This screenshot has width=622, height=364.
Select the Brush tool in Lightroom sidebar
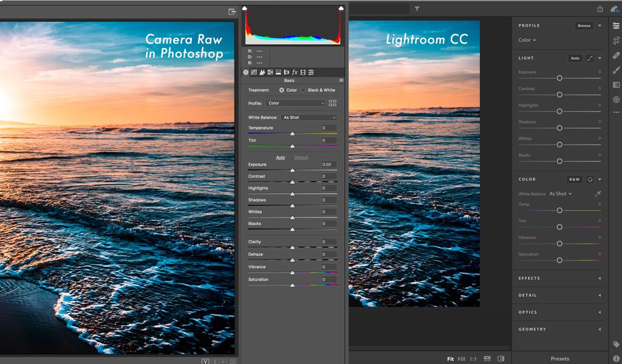pos(616,70)
